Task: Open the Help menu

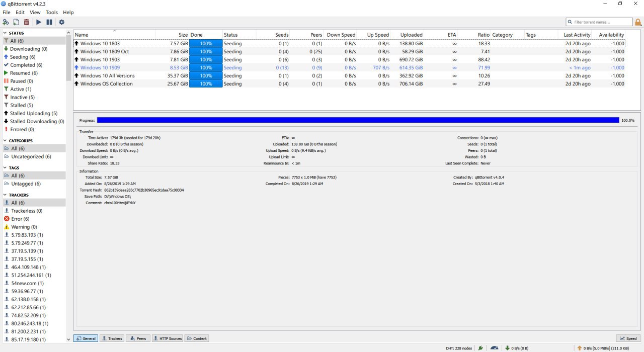Action: [68, 12]
